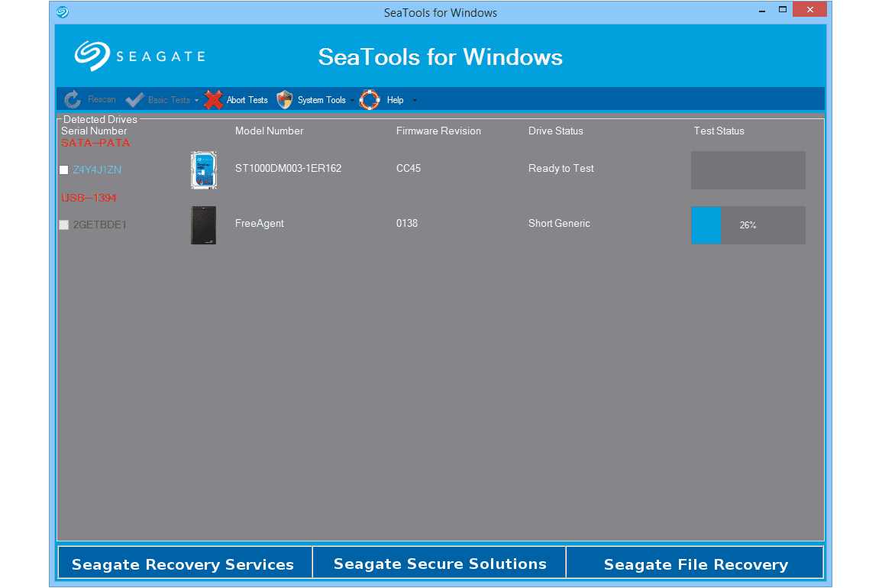882x588 pixels.
Task: Click the System Tools shield icon
Action: [285, 100]
